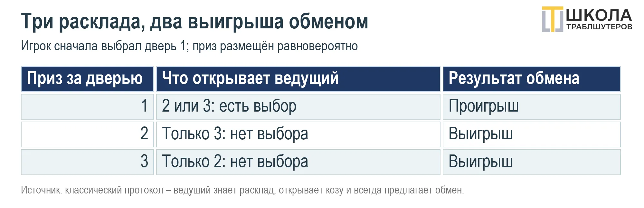The image size is (644, 208).
Task: Select the cell with prize door 1
Action: (87, 107)
